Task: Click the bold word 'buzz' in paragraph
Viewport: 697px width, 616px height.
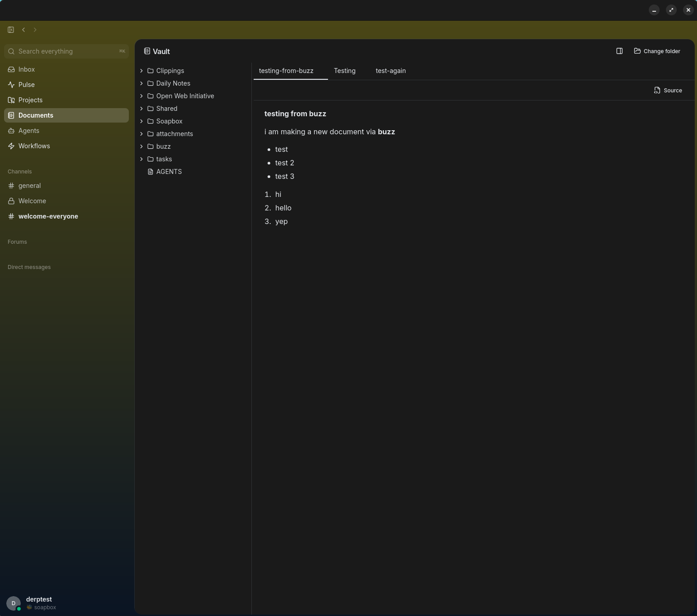Action: click(x=387, y=132)
